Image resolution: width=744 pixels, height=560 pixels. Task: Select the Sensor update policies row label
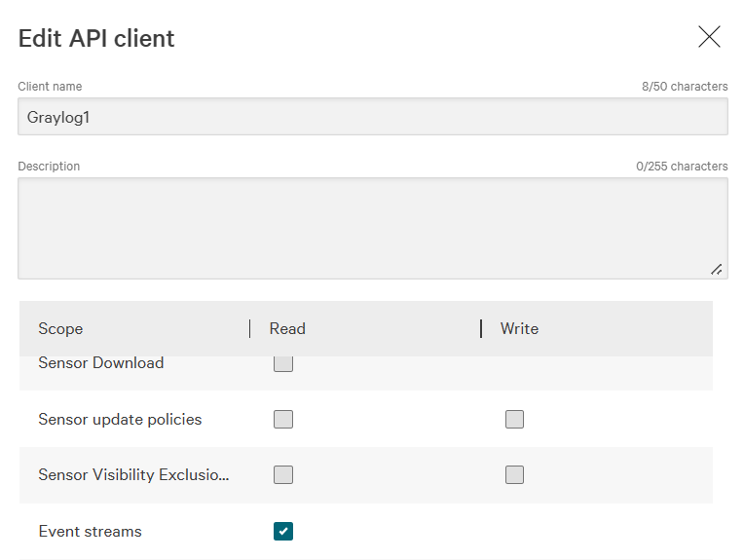click(120, 420)
